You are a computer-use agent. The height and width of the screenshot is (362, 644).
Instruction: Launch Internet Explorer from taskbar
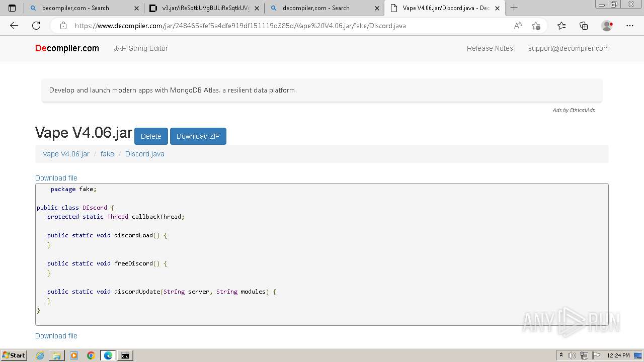click(40, 355)
